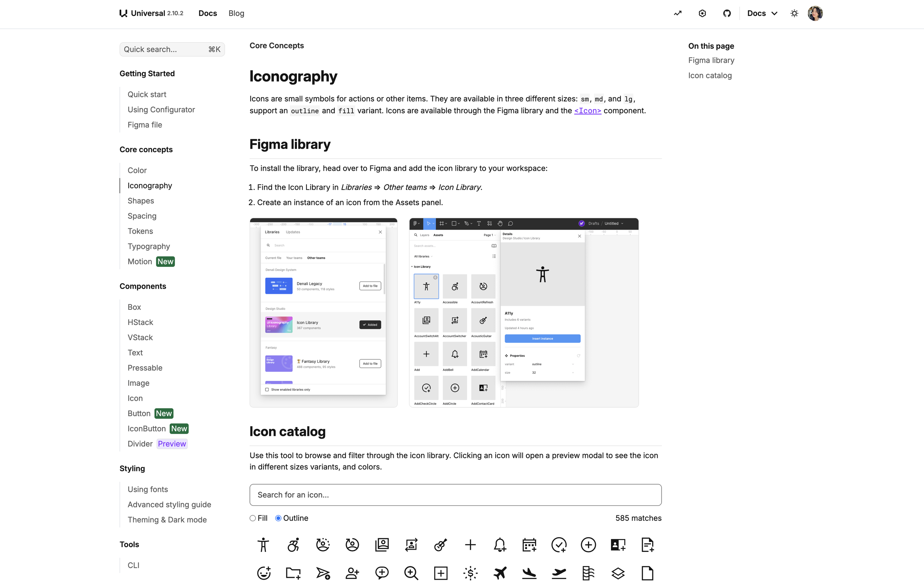This screenshot has width=924, height=583.
Task: Click the trending arrow icon in header
Action: point(677,13)
